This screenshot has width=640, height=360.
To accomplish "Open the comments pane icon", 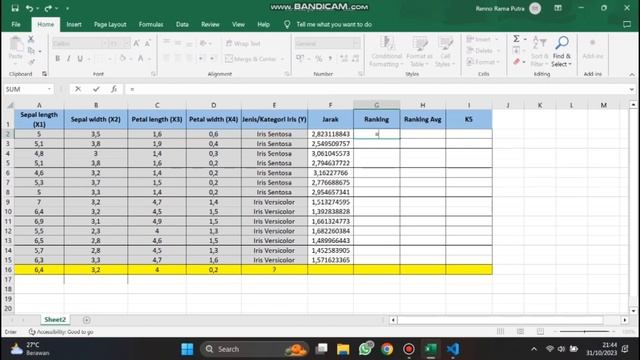I will point(627,24).
